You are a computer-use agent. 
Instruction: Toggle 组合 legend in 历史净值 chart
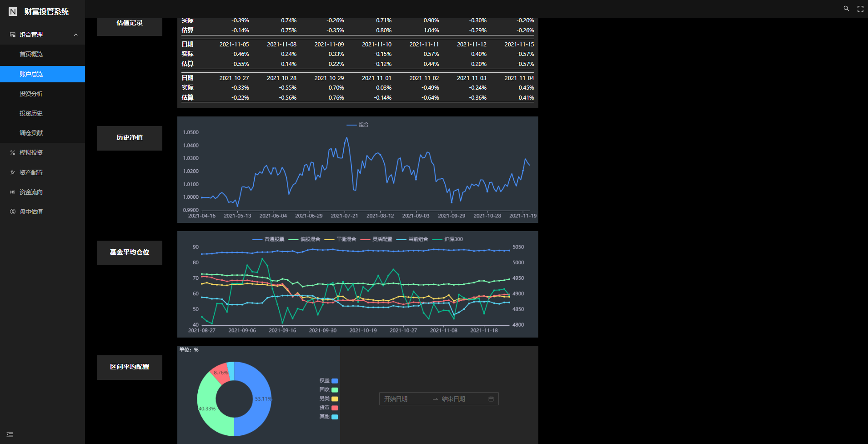(357, 125)
